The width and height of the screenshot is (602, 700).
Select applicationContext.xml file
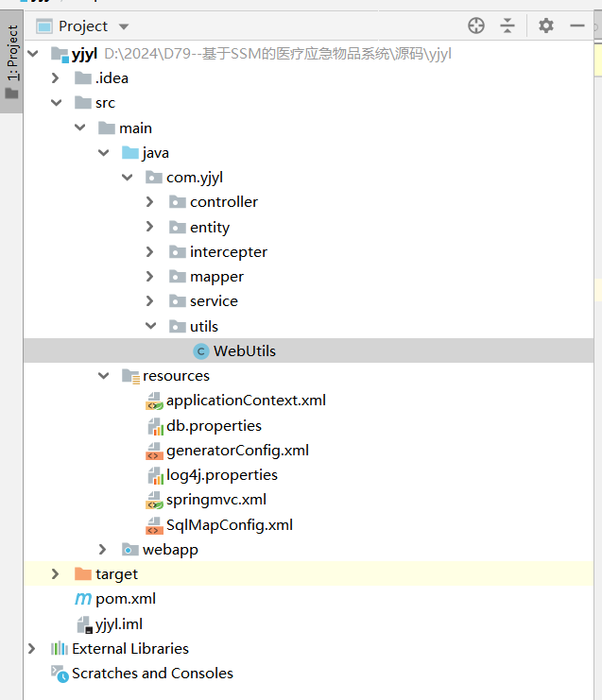pyautogui.click(x=246, y=401)
